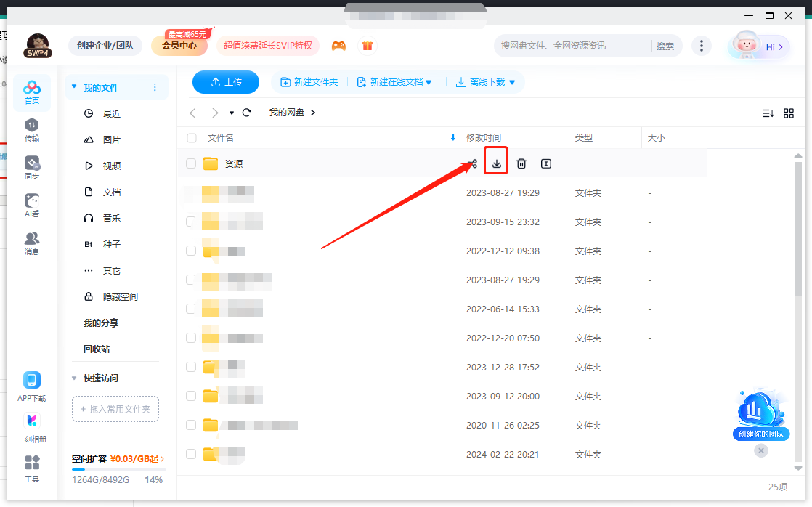Open the 传输 transfer sidebar icon

(32, 130)
